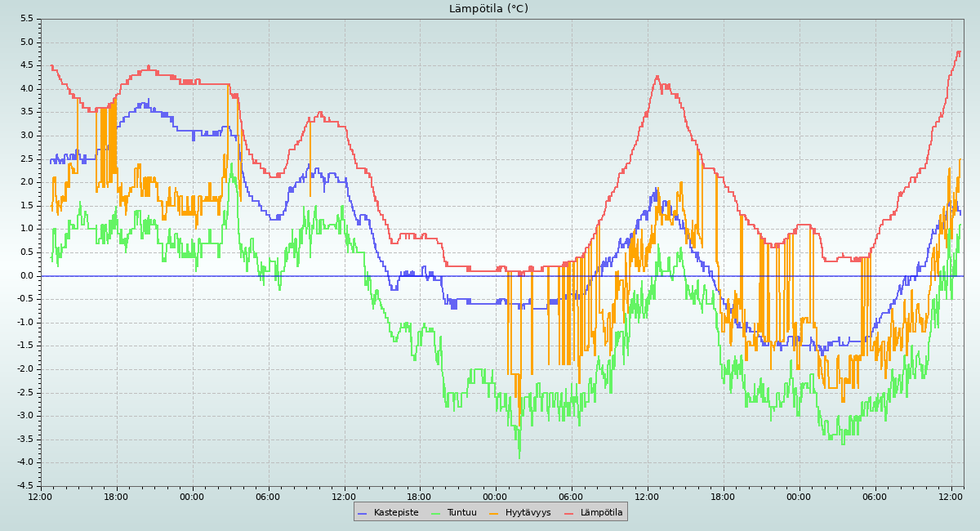Click the Tuntuu legend label
This screenshot has width=980, height=531.
(x=461, y=512)
